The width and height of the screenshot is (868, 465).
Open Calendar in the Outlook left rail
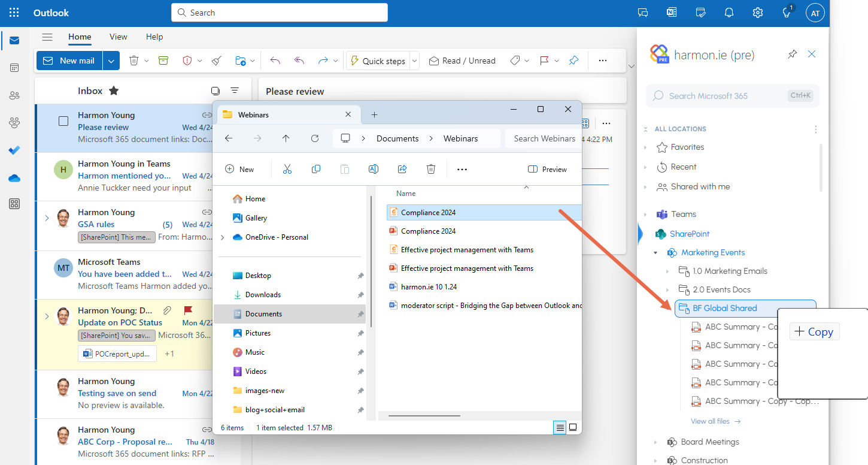(x=14, y=68)
